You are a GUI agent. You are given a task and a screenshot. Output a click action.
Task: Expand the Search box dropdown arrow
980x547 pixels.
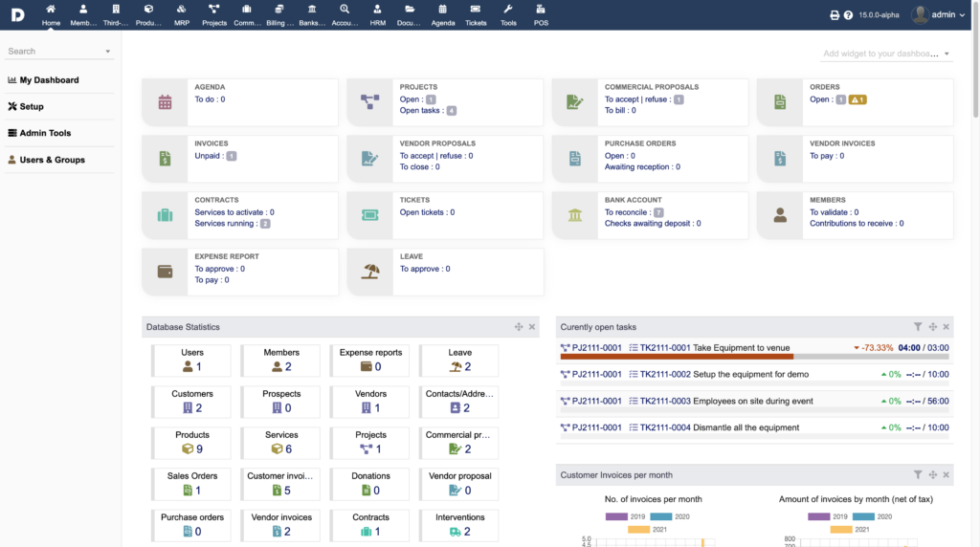pyautogui.click(x=107, y=52)
